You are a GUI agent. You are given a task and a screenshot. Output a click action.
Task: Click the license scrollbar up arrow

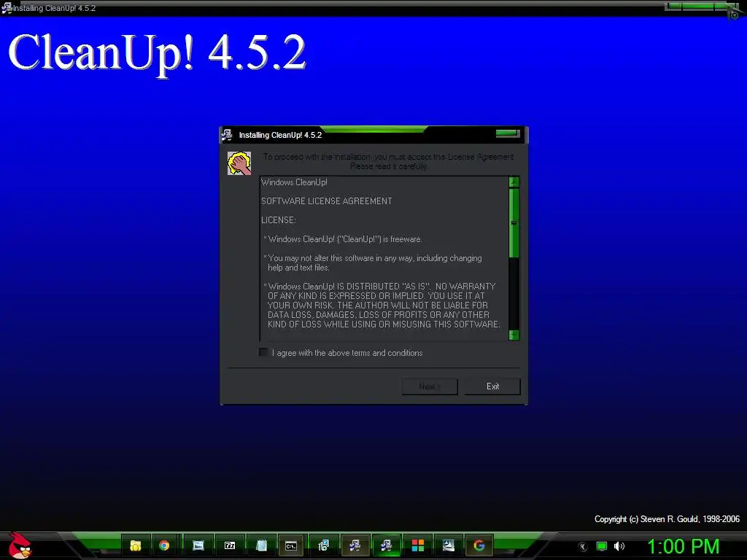tap(514, 182)
